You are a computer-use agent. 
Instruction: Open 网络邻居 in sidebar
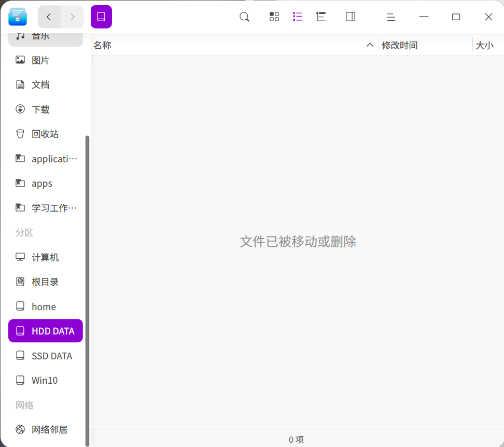pyautogui.click(x=46, y=430)
